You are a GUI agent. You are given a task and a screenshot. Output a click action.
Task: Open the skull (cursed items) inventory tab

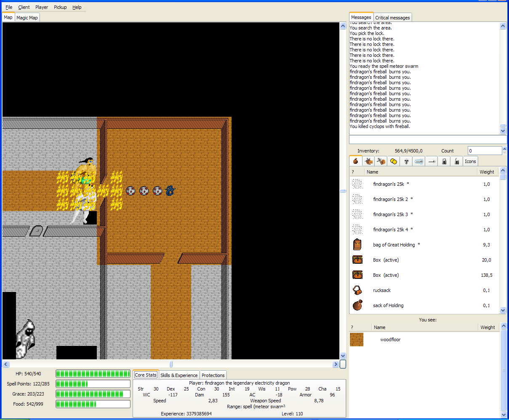coord(406,161)
